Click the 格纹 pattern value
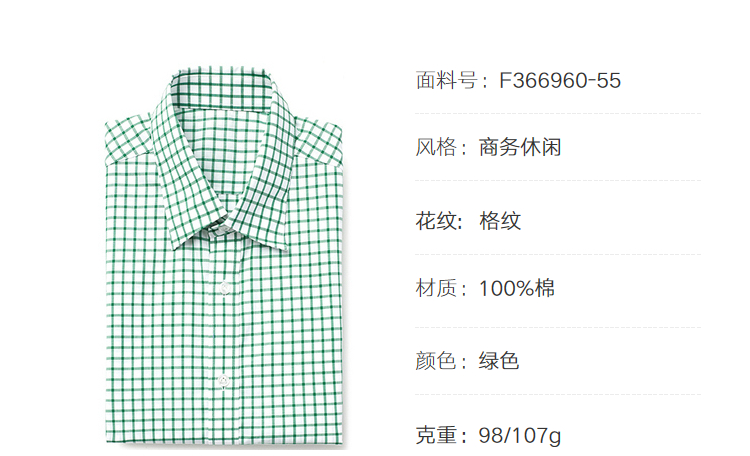Image resolution: width=750 pixels, height=456 pixels. 500,221
